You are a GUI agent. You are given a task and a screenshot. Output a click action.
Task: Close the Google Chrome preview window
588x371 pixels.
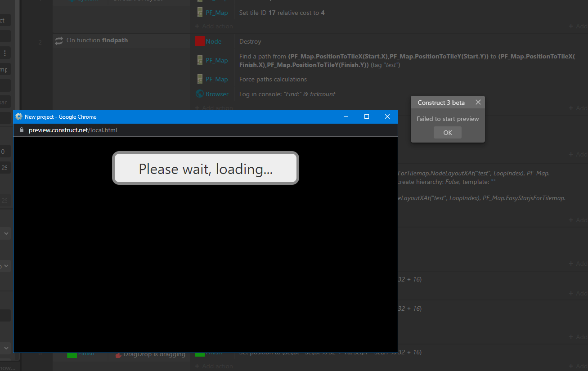[x=387, y=116]
